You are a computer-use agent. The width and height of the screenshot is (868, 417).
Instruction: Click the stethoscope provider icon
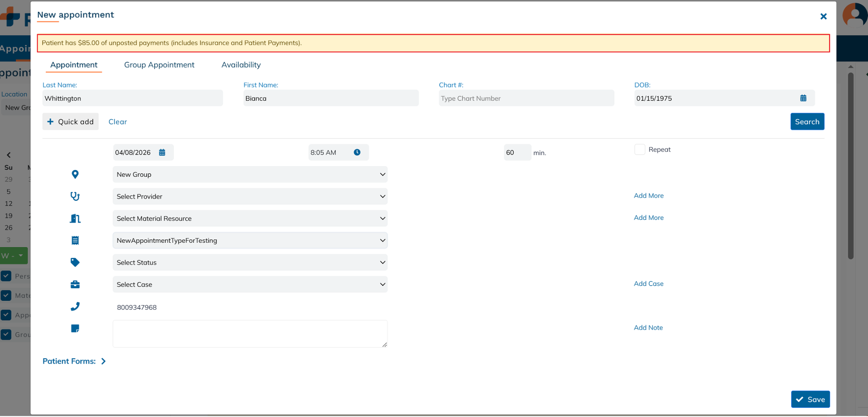coord(75,197)
